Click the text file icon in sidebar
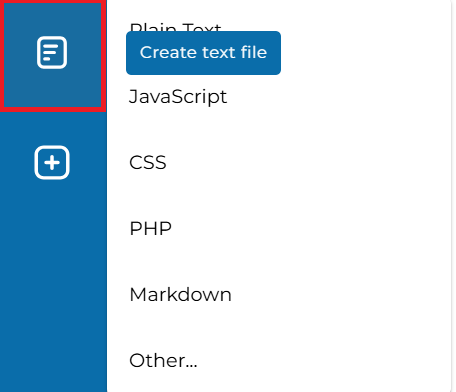 coord(52,53)
